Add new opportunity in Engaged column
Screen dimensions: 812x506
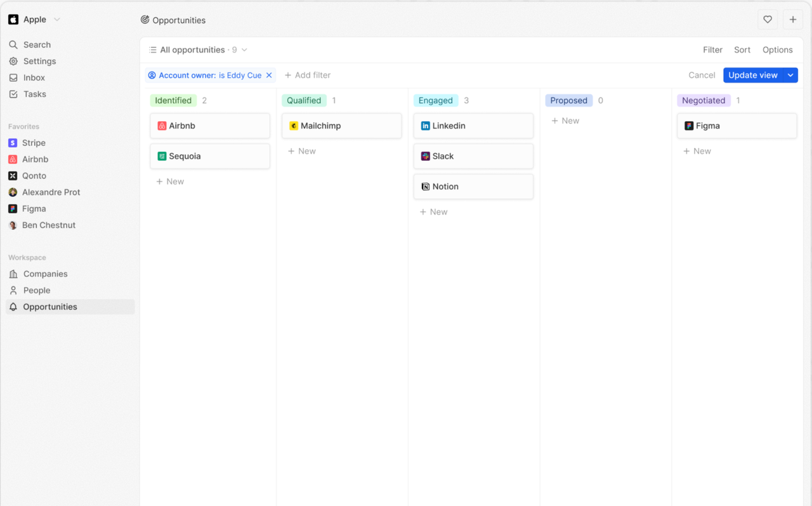[434, 213]
